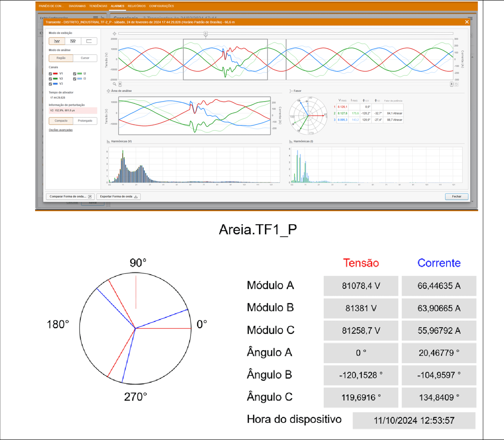
Task: Click the small phasor polar diagram
Action: (308, 116)
